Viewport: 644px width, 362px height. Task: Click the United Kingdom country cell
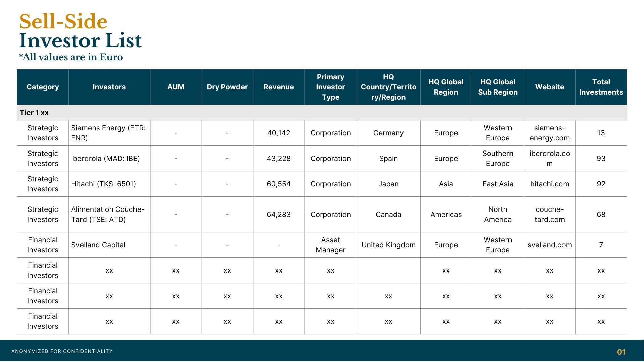(388, 245)
